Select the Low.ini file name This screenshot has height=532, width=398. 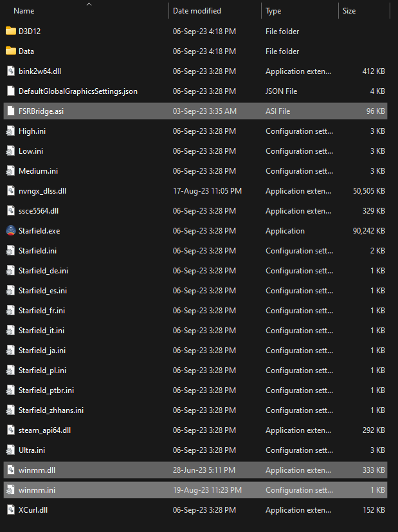coord(31,151)
